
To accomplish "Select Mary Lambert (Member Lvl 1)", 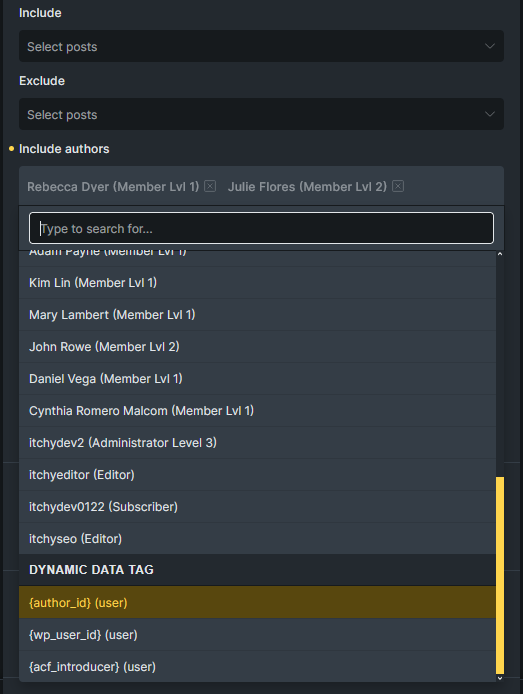I will [257, 315].
